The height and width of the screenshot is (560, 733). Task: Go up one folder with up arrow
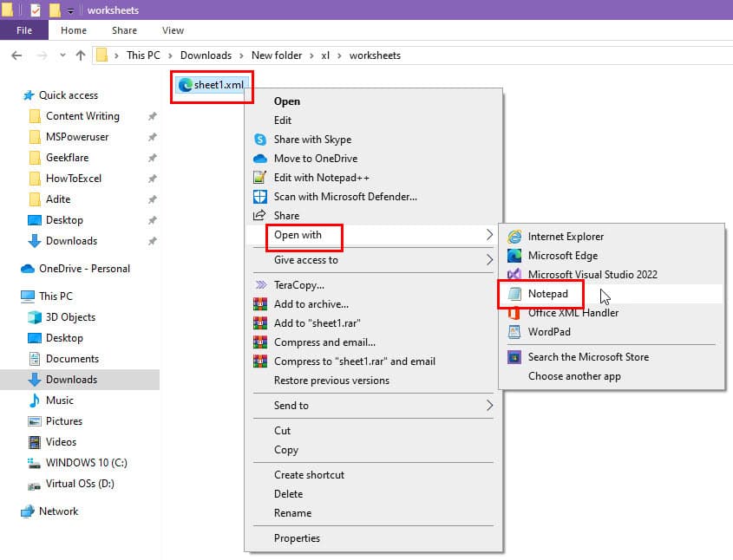coord(81,55)
